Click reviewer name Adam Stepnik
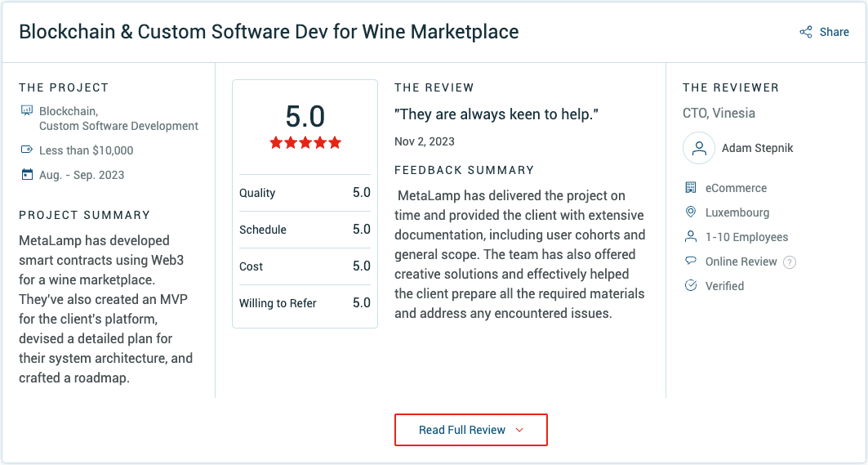The height and width of the screenshot is (465, 868). click(757, 148)
